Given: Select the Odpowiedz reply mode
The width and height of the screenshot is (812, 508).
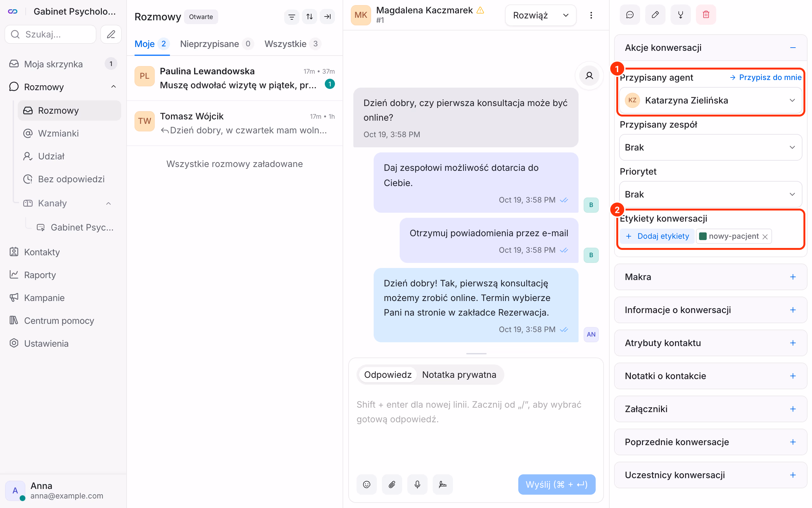Looking at the screenshot, I should [x=388, y=375].
